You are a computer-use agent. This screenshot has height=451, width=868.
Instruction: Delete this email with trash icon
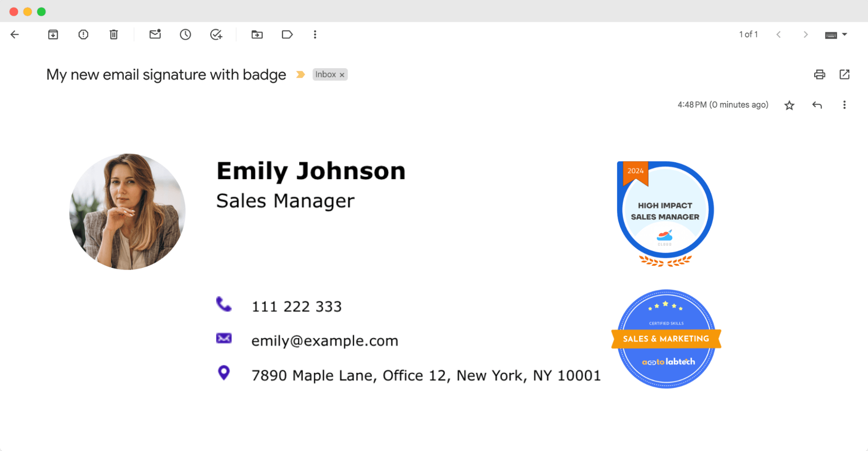pos(114,35)
